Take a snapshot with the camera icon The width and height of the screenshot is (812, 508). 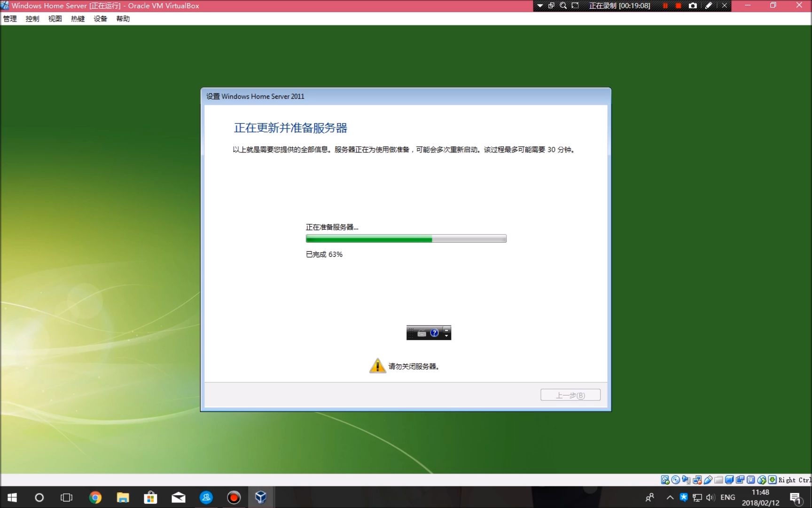click(x=693, y=6)
